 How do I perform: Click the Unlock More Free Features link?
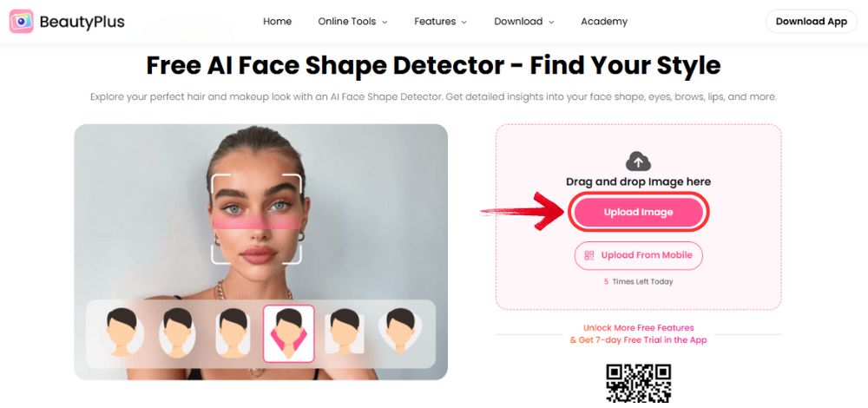click(638, 328)
